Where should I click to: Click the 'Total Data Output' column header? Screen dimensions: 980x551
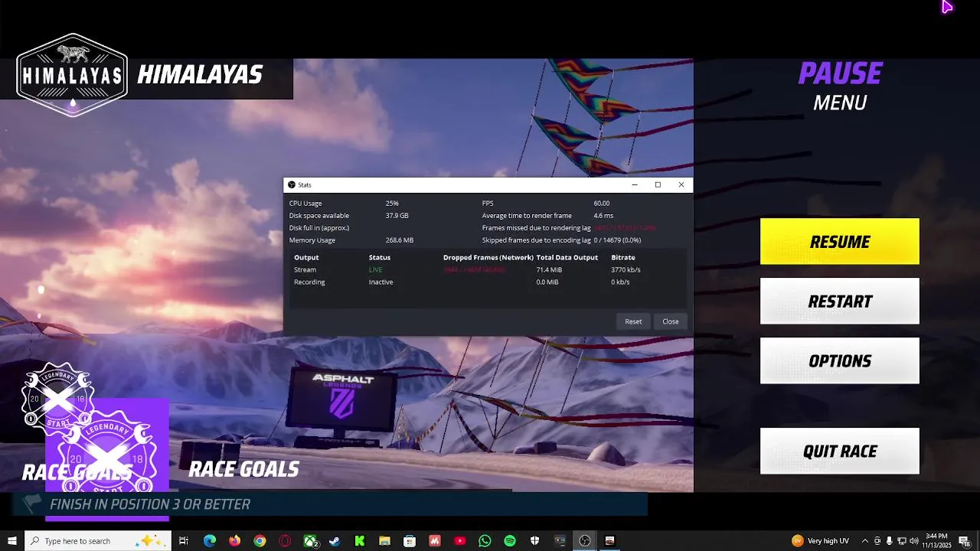tap(567, 258)
